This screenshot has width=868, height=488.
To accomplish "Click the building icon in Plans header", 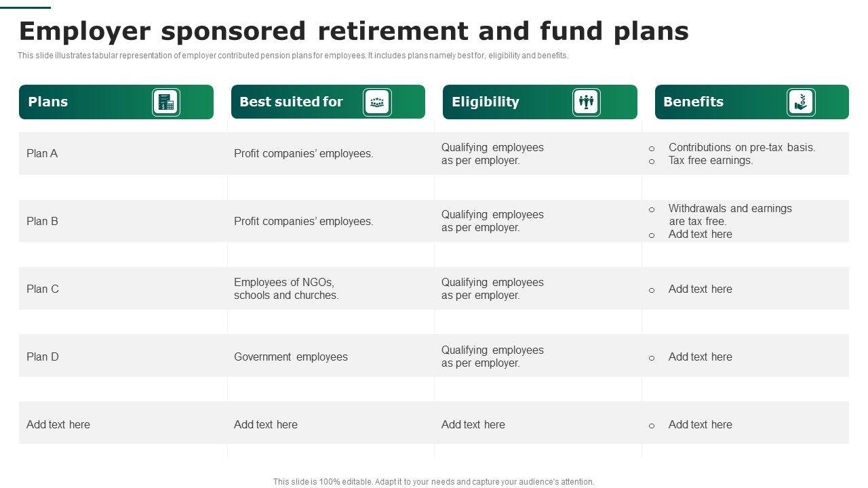I will (x=166, y=102).
